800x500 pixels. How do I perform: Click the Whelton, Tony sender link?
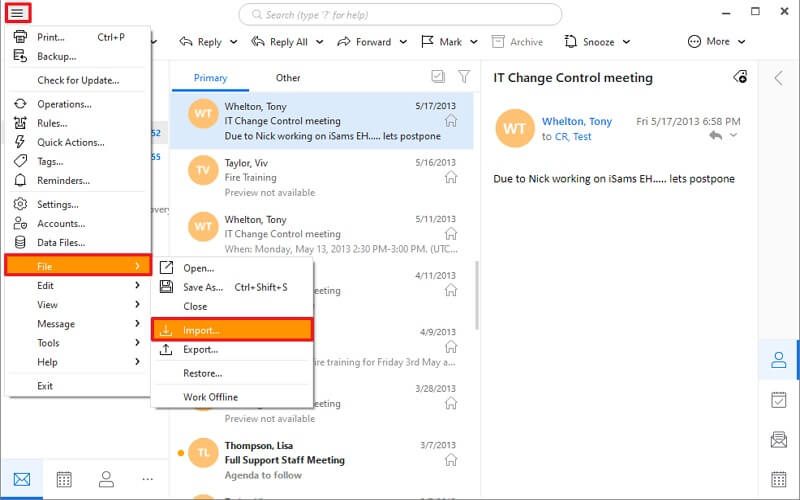577,121
